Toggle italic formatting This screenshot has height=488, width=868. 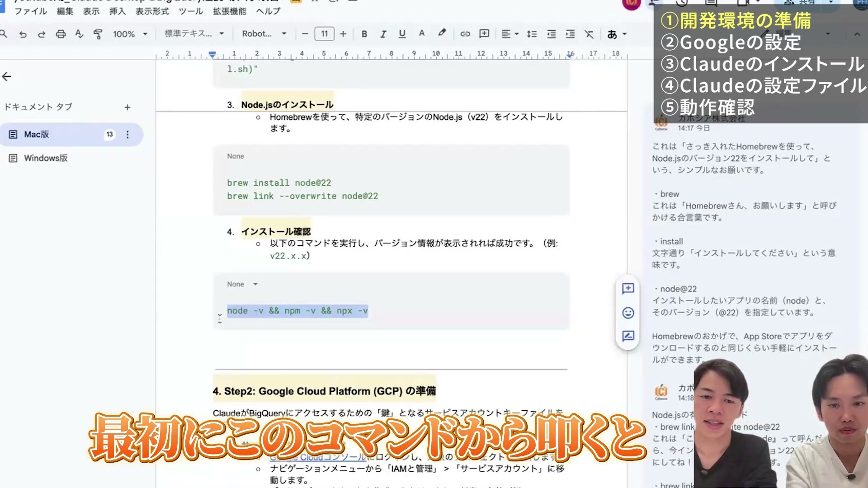coord(383,34)
